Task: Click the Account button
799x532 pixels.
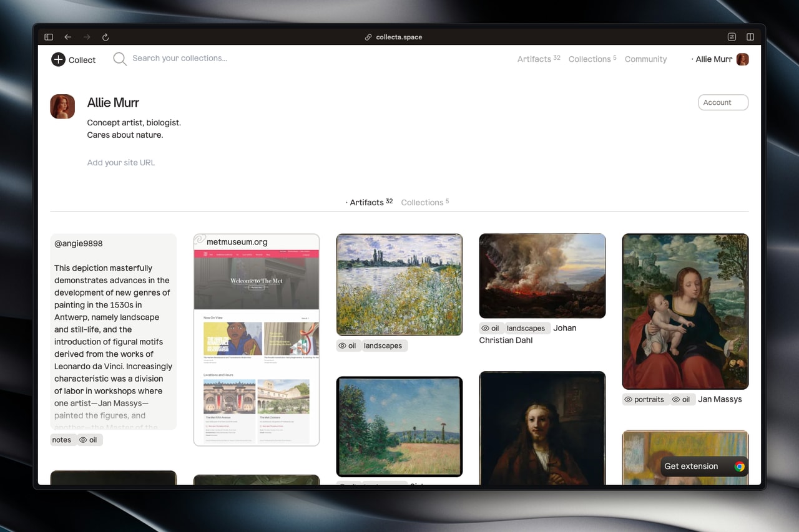Action: point(723,102)
